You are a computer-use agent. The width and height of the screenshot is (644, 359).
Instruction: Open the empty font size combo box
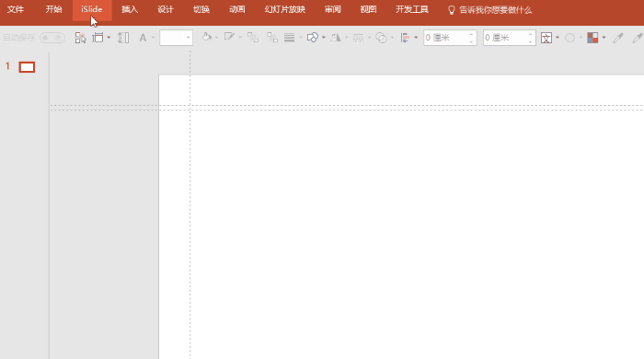click(x=177, y=38)
